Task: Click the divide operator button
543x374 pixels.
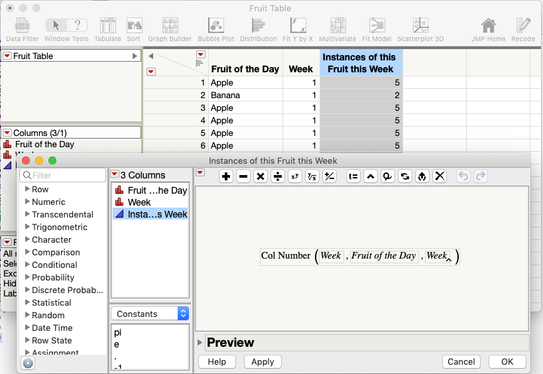Action: pos(278,176)
